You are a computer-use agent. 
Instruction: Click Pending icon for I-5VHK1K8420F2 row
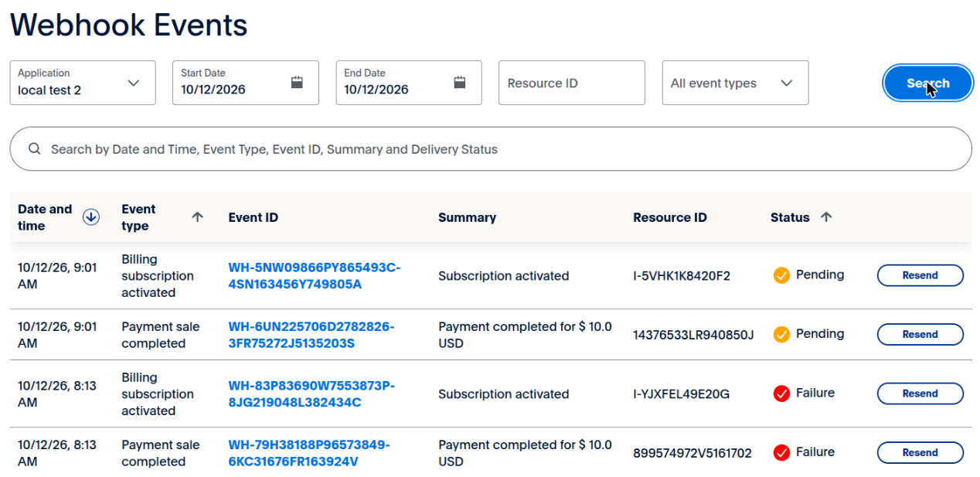coord(781,275)
